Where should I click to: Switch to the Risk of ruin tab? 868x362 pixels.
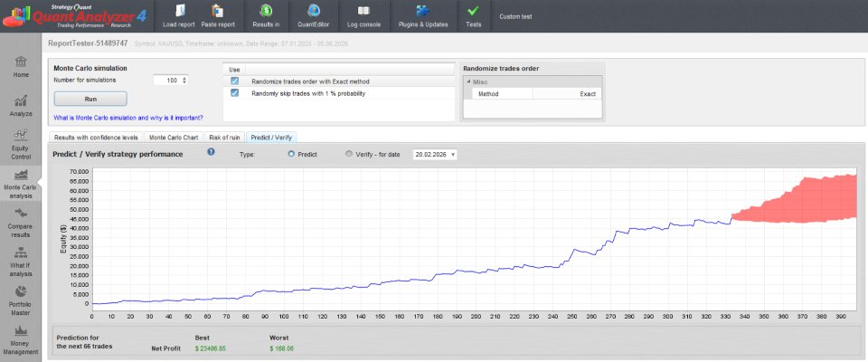pyautogui.click(x=225, y=137)
